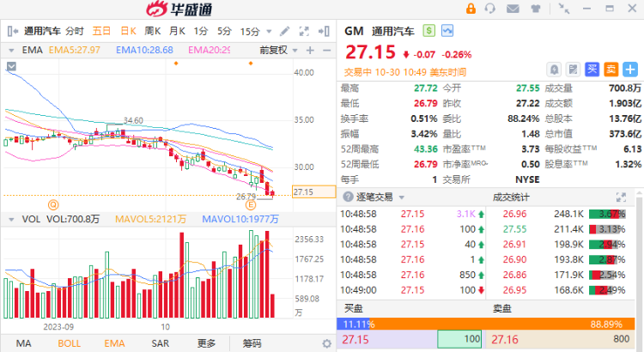Collapse right quote panel icon
Screen dimensions: 644x352
(x=324, y=31)
